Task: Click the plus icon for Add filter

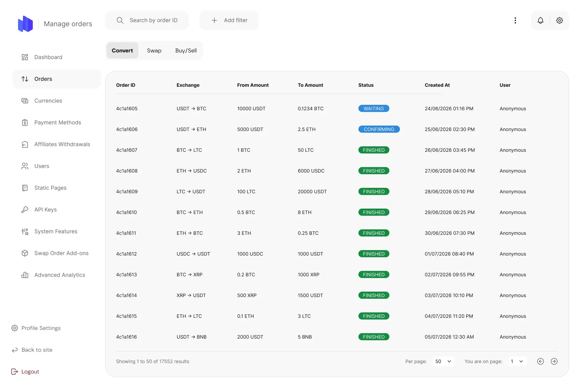Action: point(214,20)
